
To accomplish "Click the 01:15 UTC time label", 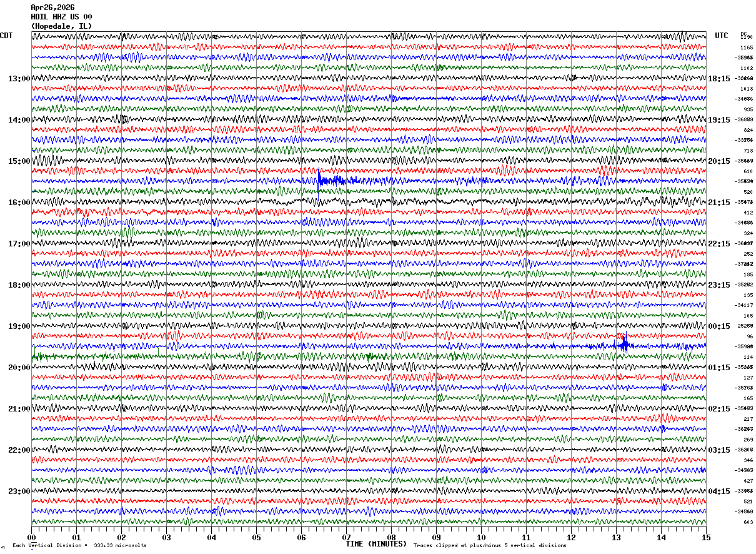I will (719, 368).
